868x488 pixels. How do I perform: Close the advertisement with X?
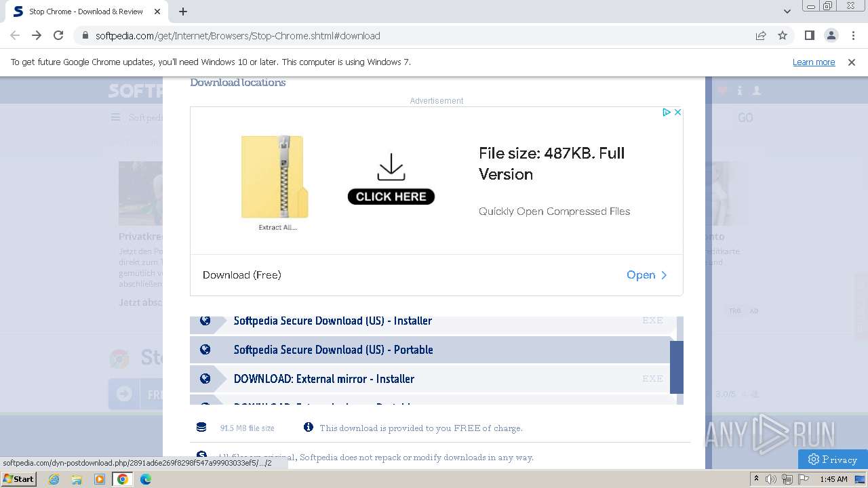click(x=677, y=112)
